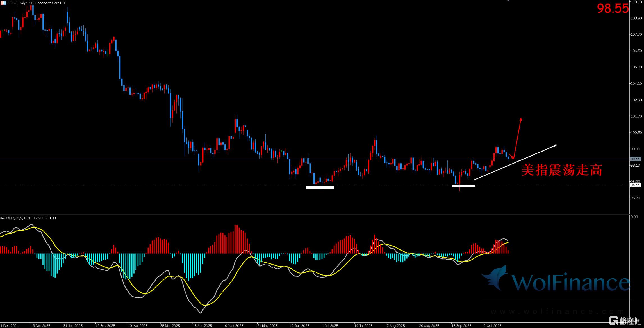The image size is (644, 328).
Task: Click the 98.55 current price tag on axis
Action: point(635,159)
